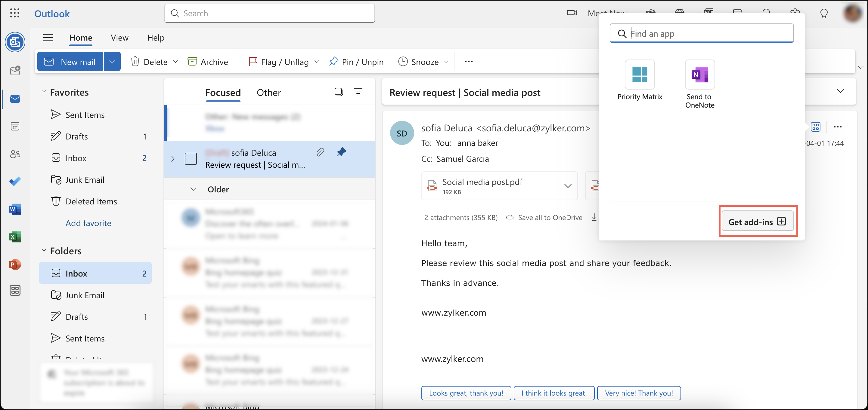Open the View ribbon tab
Image resolution: width=868 pixels, height=410 pixels.
pyautogui.click(x=119, y=38)
